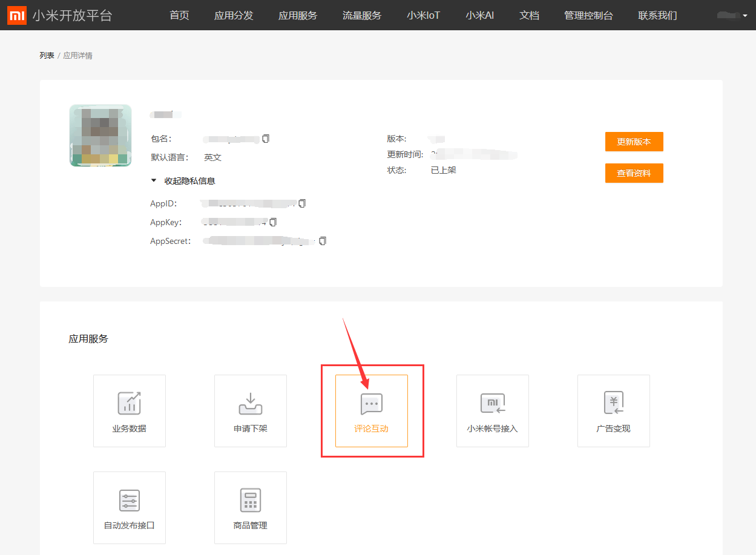The height and width of the screenshot is (555, 756).
Task: Click the blurred app icon thumbnail
Action: coord(100,136)
